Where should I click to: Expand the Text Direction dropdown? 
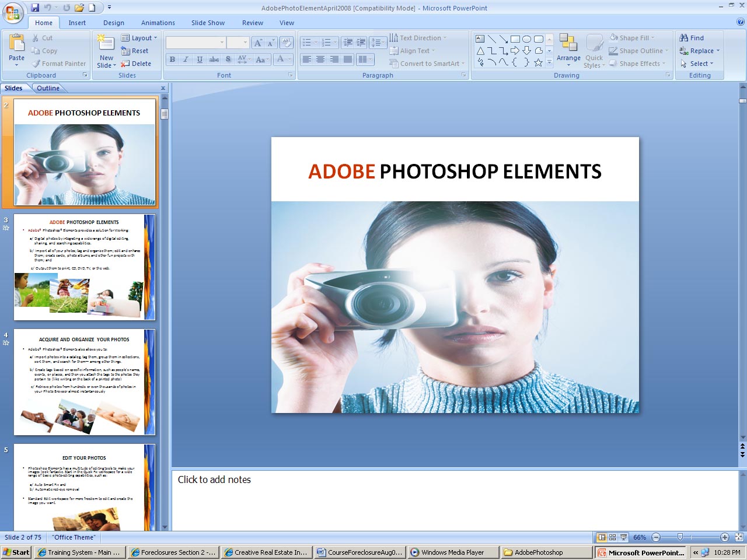(418, 38)
